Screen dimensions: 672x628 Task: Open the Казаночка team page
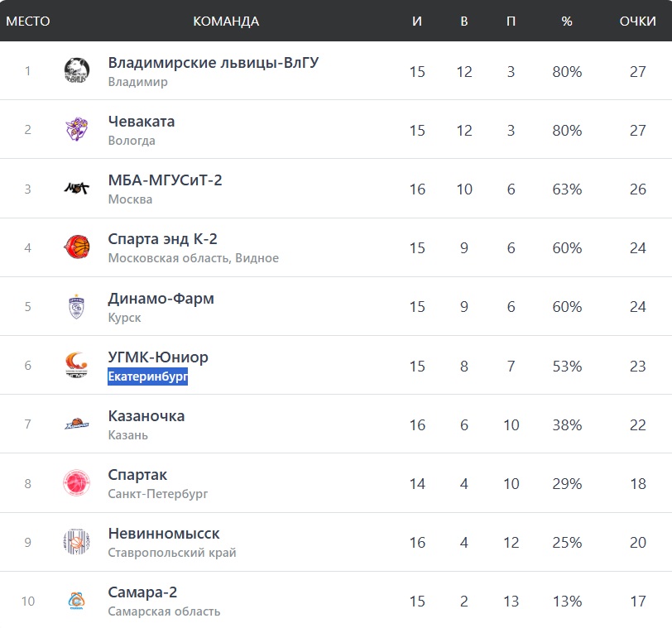[x=146, y=416]
